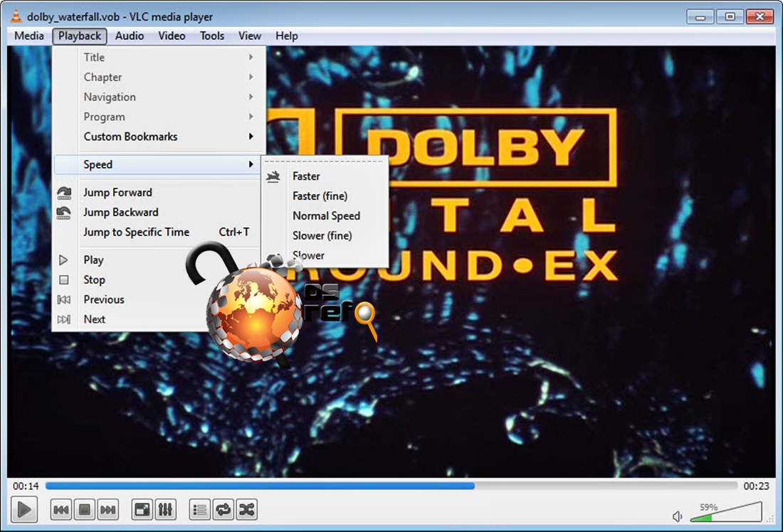Image resolution: width=783 pixels, height=532 pixels.
Task: Choose Slower speed option
Action: click(325, 255)
